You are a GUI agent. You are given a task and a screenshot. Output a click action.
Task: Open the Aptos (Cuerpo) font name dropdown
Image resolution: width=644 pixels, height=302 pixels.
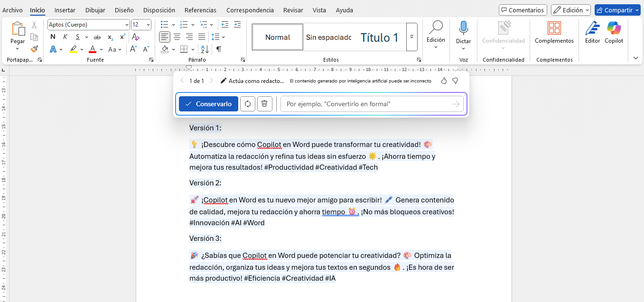127,25
